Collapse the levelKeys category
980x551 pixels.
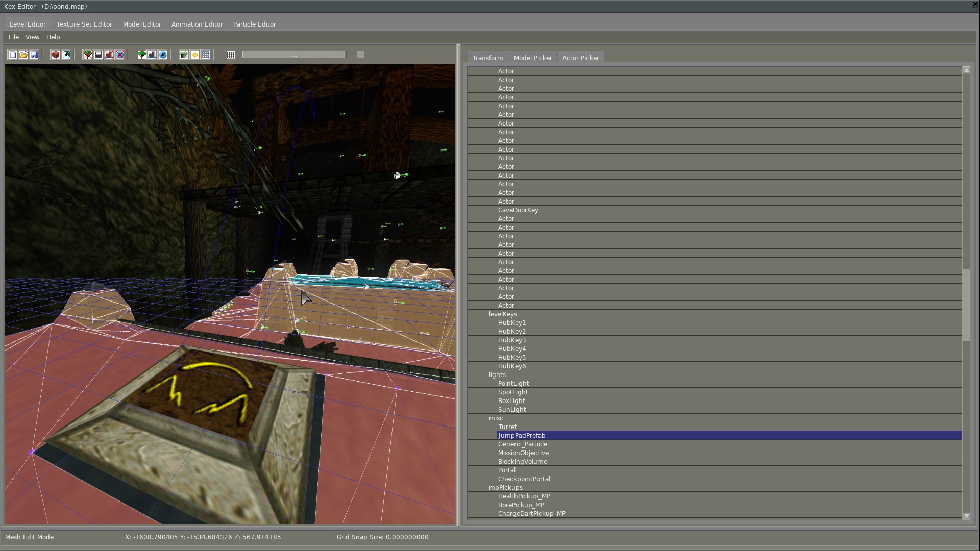coord(503,314)
